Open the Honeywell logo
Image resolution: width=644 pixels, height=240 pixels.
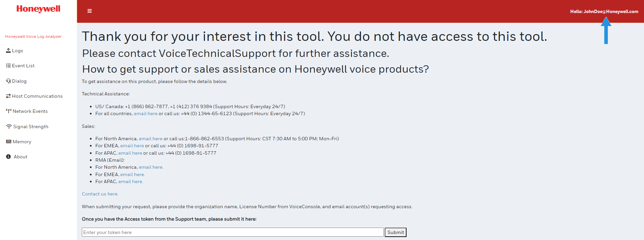click(38, 9)
